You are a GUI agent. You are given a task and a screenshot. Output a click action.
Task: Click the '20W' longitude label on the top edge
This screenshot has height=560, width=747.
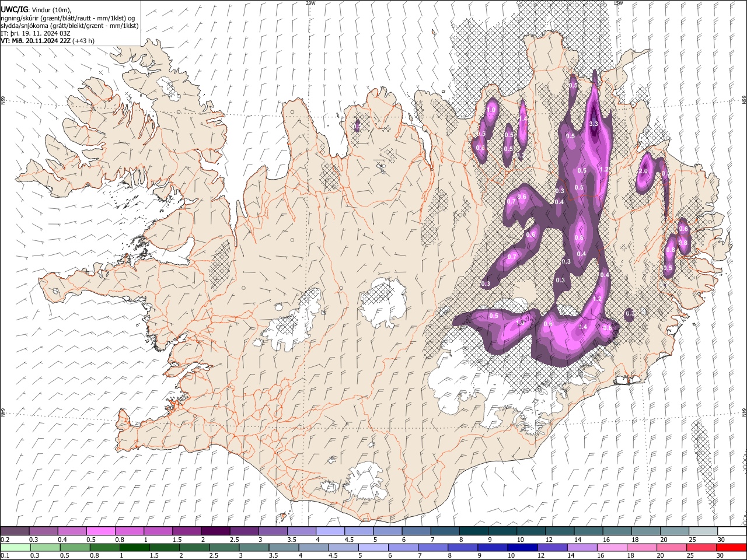pos(310,3)
